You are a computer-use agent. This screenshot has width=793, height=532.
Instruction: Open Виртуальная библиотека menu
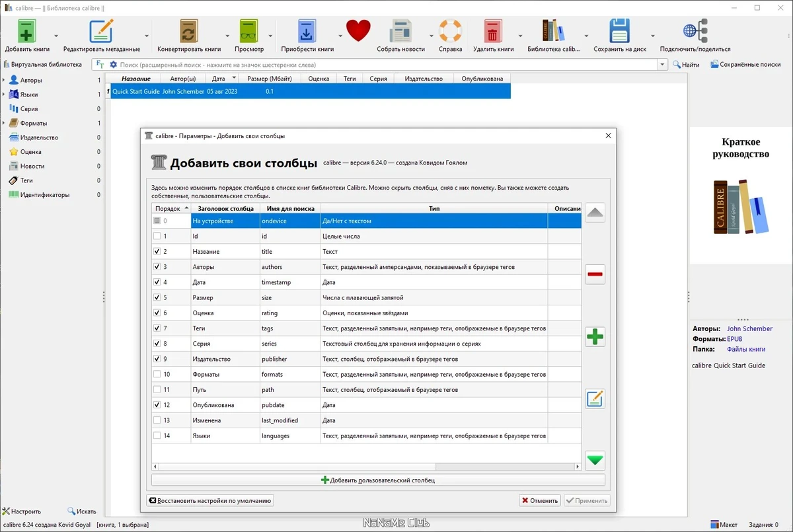43,65
